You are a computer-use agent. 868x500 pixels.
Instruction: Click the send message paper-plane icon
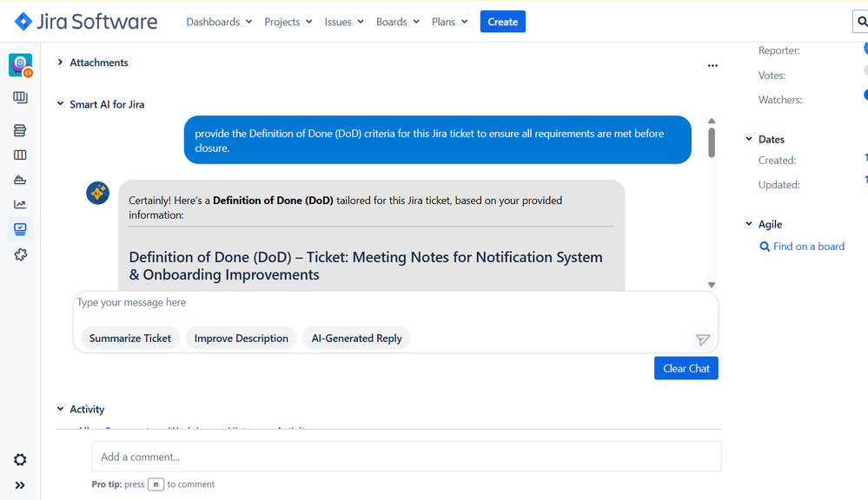[x=703, y=339]
